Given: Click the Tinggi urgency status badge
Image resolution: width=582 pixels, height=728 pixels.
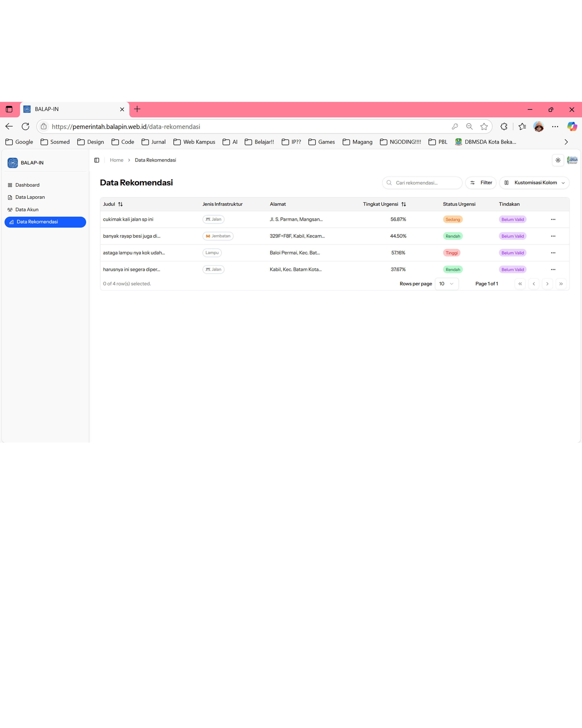Looking at the screenshot, I should 451,253.
